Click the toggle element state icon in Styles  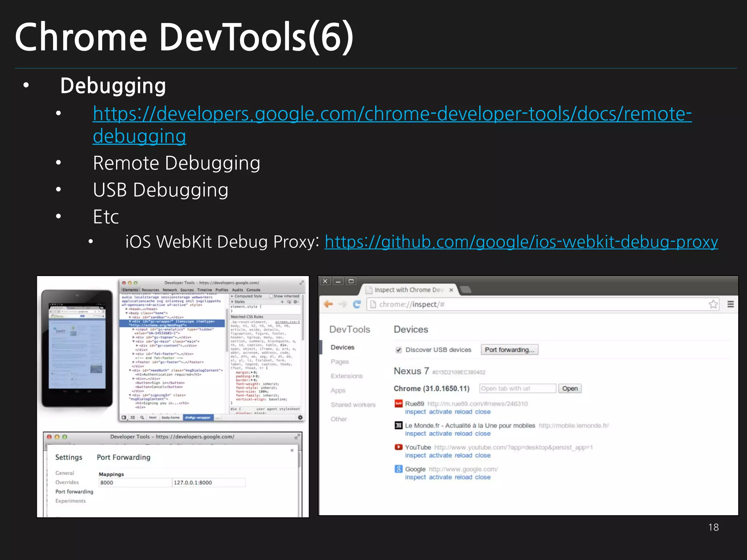pyautogui.click(x=289, y=302)
